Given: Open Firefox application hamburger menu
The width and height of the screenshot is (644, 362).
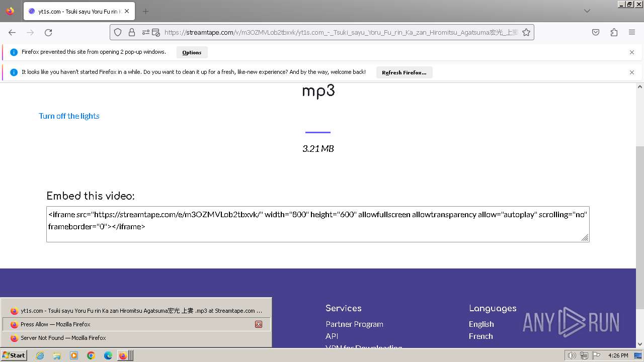Looking at the screenshot, I should 632,32.
